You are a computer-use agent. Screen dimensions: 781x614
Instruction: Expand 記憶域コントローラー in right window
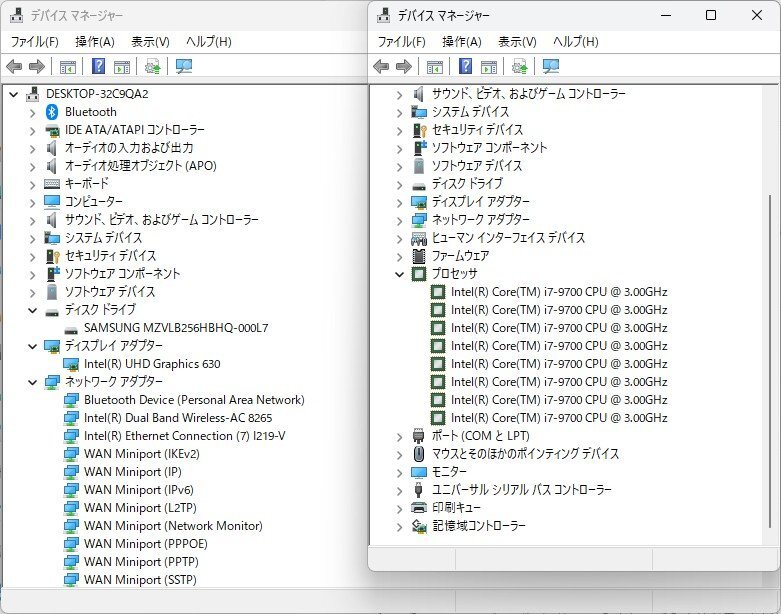pos(399,526)
